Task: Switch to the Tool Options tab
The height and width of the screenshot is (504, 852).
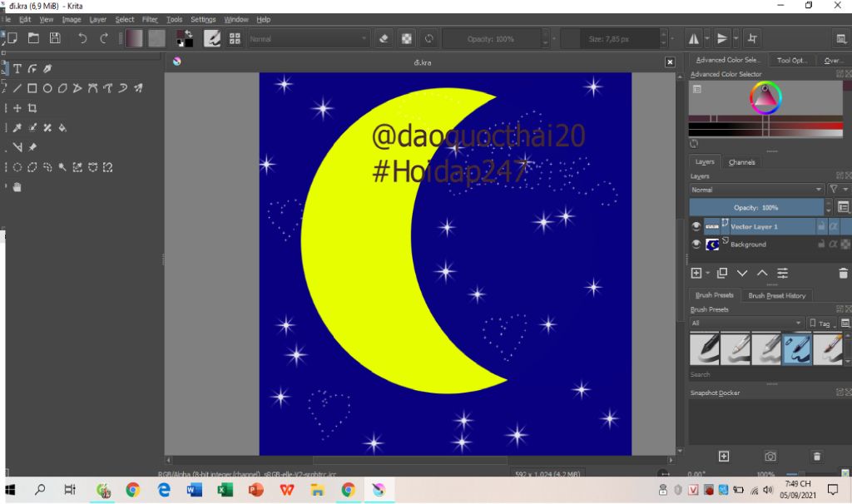Action: (x=792, y=60)
